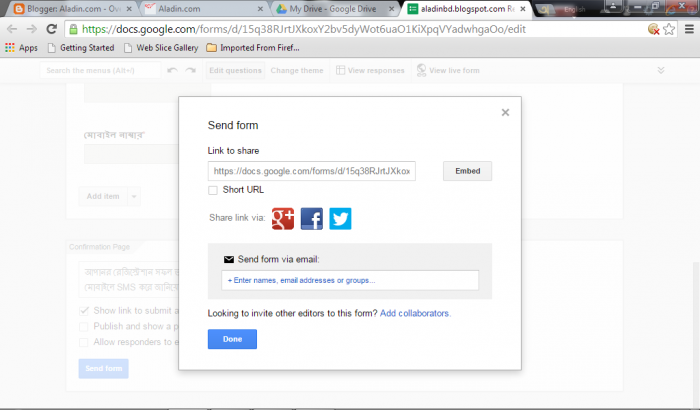
Task: Share the form link via Facebook
Action: point(312,218)
